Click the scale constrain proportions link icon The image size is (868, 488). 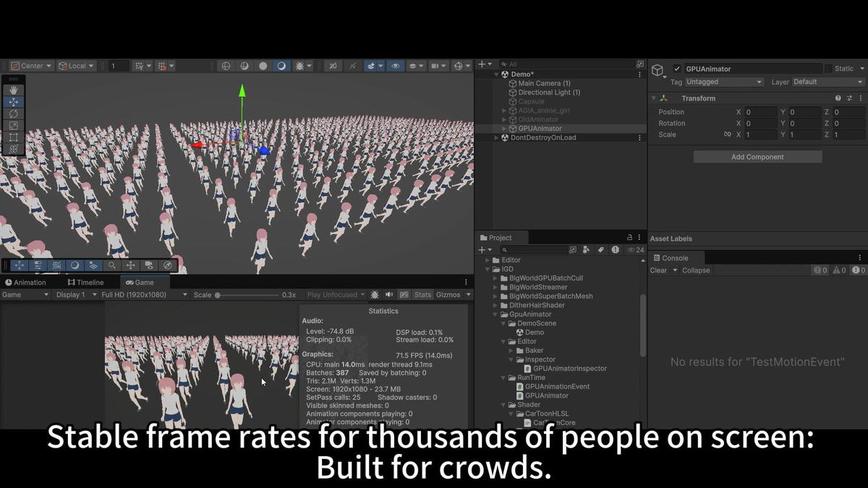pyautogui.click(x=727, y=134)
